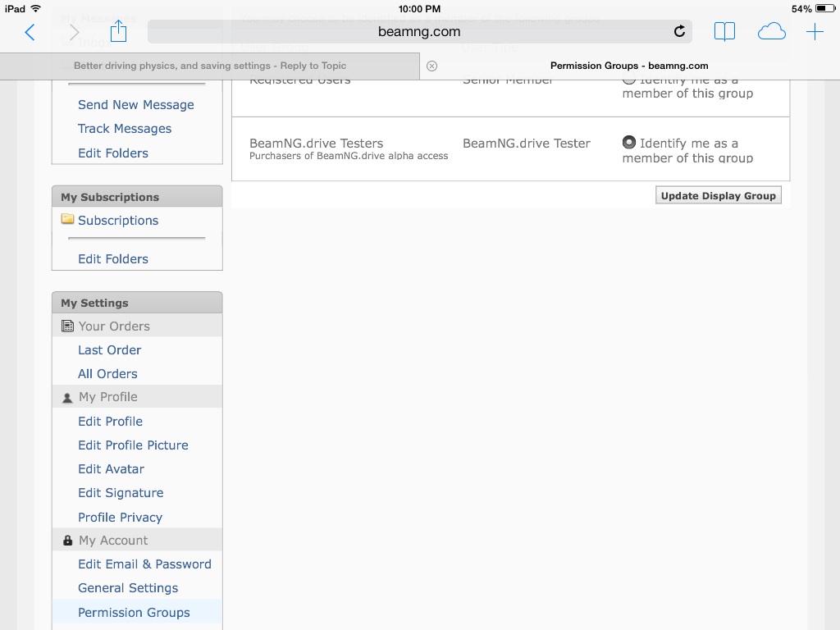Open the Safari share sheet icon
The width and height of the screenshot is (840, 630).
click(x=118, y=30)
